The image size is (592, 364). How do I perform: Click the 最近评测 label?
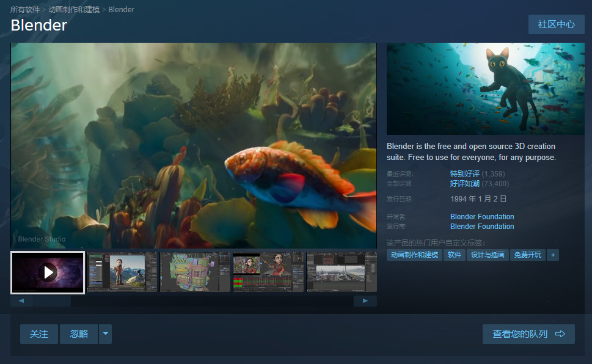pyautogui.click(x=400, y=174)
